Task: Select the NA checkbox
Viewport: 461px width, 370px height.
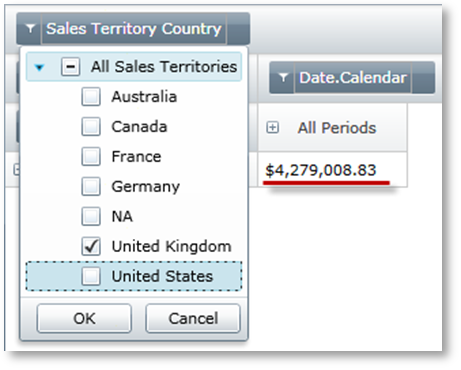Action: click(x=91, y=216)
